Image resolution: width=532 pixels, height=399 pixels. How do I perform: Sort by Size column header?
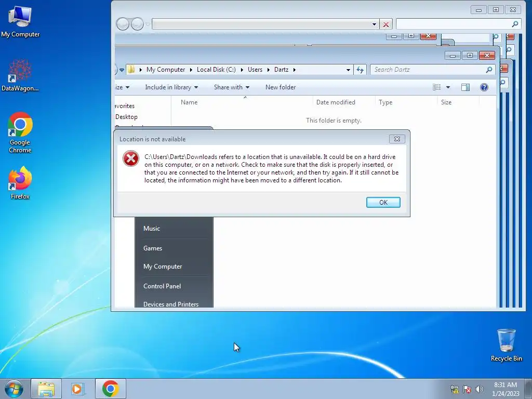[x=446, y=102]
